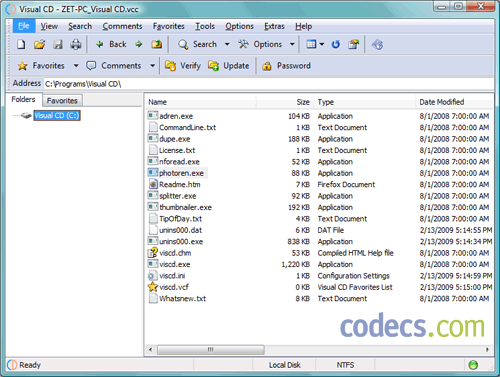The image size is (500, 377).
Task: Click the Comments toolbar button
Action: pos(114,66)
